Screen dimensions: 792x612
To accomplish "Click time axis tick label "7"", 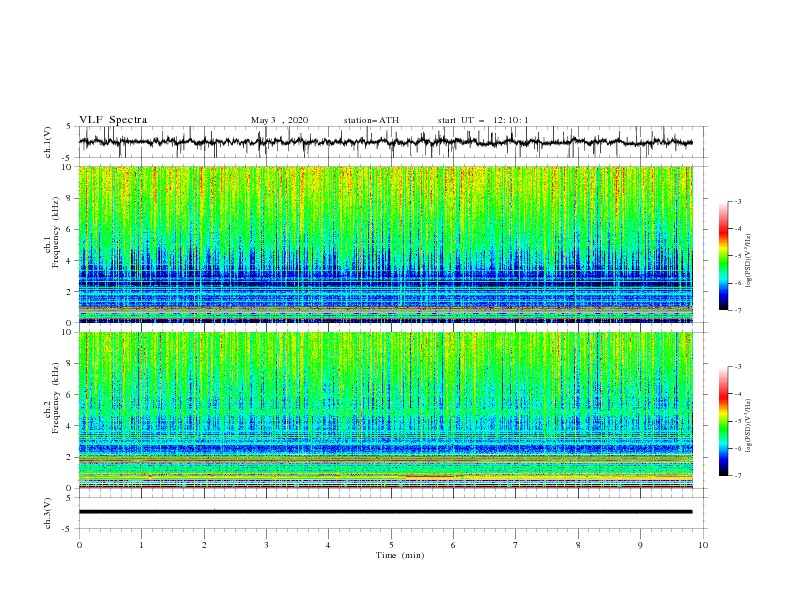I will click(x=516, y=545).
